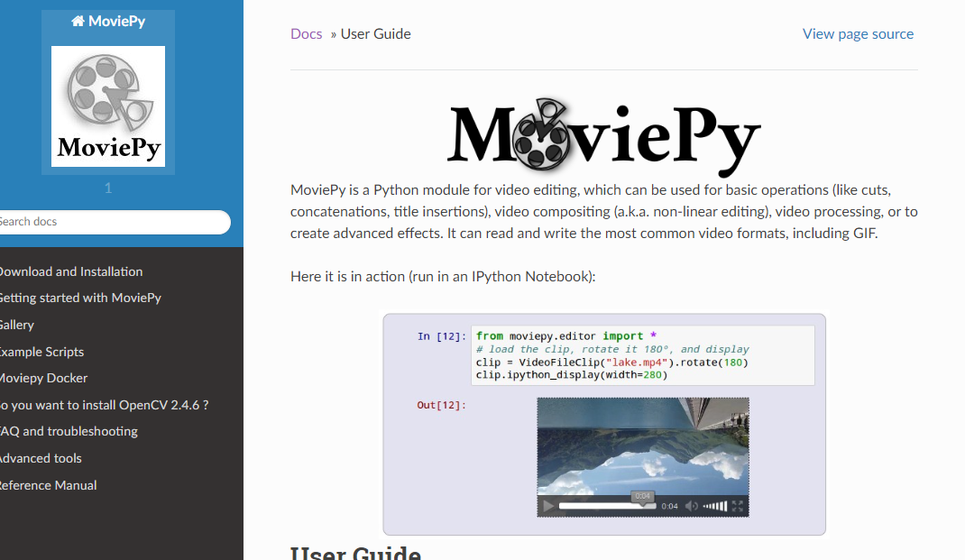Click the MoviePy logo in sidebar
Screen dimensions: 965x560
click(108, 106)
